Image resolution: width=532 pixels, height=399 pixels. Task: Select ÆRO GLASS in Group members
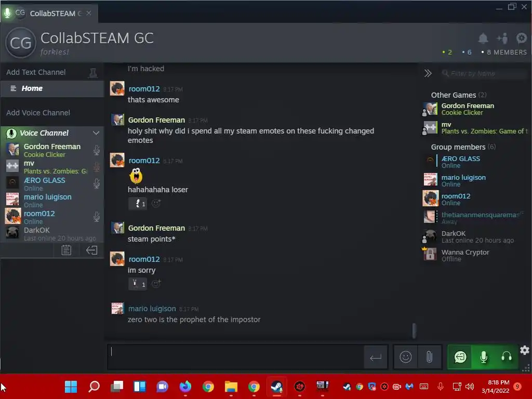(x=475, y=162)
